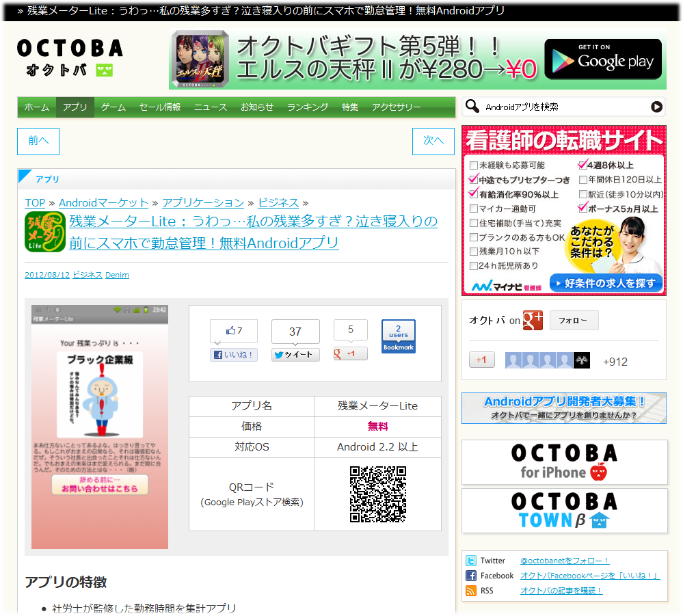Toggle the マイカー通勤可 checkbox
The width and height of the screenshot is (683, 616).
474,209
